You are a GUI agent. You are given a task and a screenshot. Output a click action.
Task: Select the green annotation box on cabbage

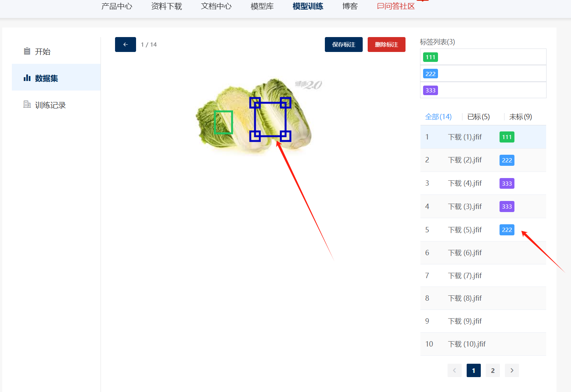click(x=224, y=122)
